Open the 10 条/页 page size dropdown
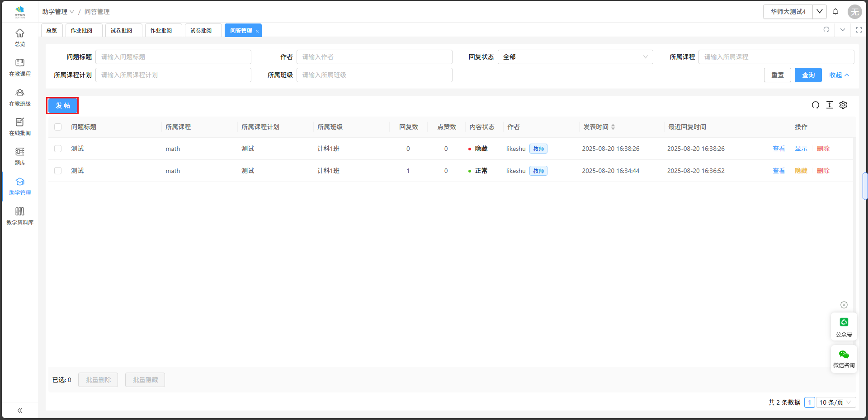 click(x=835, y=402)
